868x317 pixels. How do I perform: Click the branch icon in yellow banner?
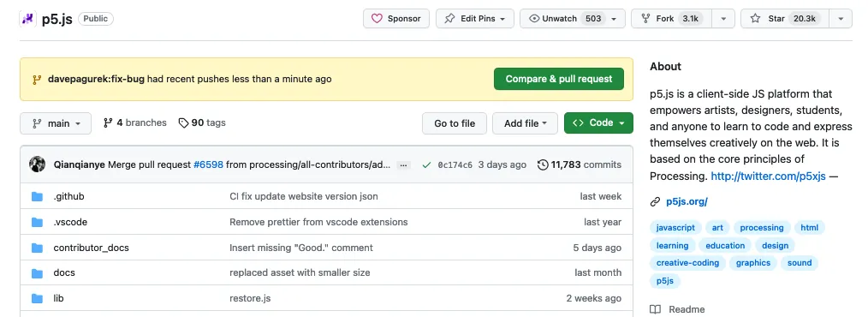pos(37,79)
